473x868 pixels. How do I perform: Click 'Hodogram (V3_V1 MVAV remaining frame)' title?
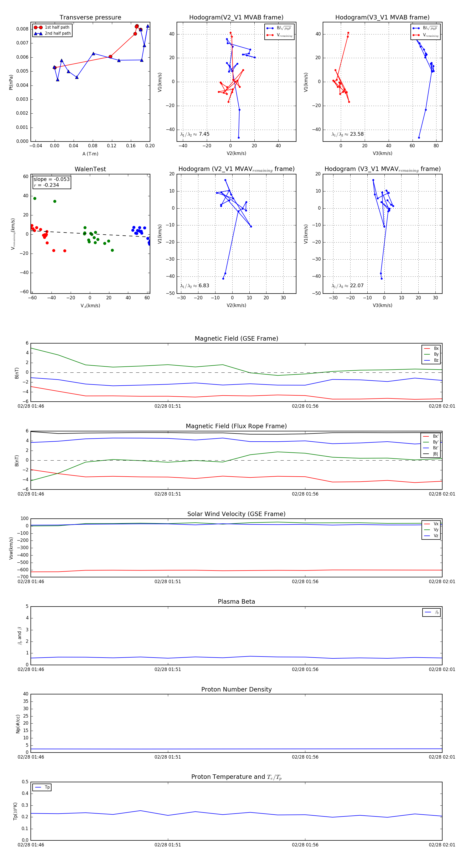coord(382,169)
